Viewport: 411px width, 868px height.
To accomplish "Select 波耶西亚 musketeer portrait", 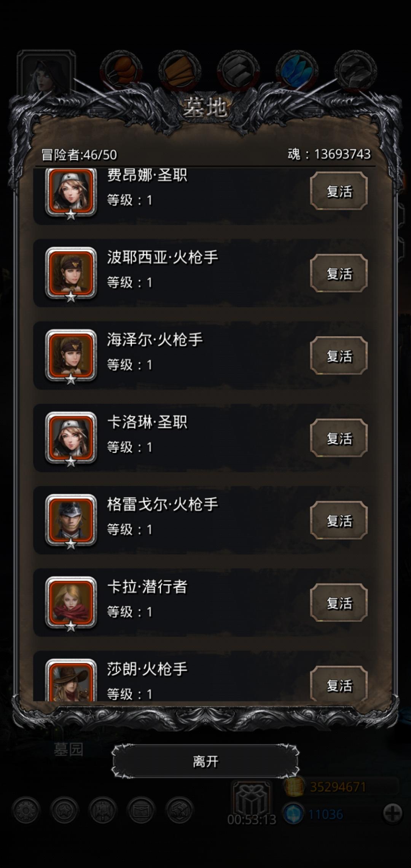I will 71,273.
